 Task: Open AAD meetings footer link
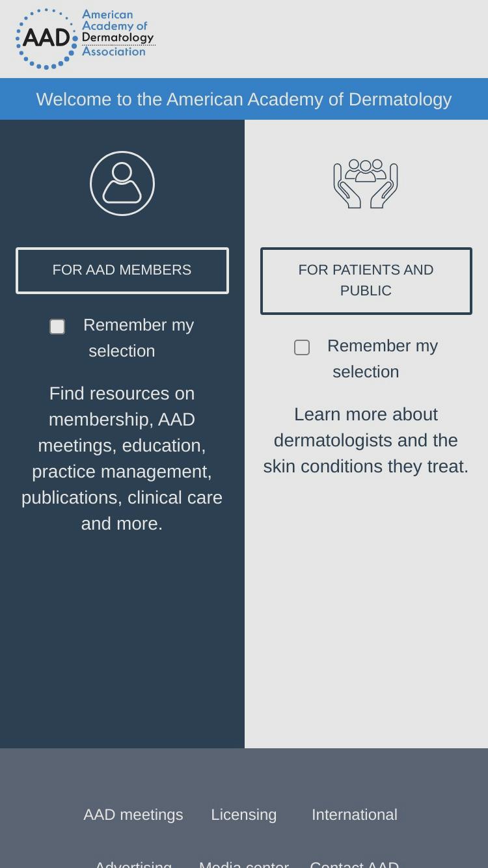pyautogui.click(x=133, y=815)
